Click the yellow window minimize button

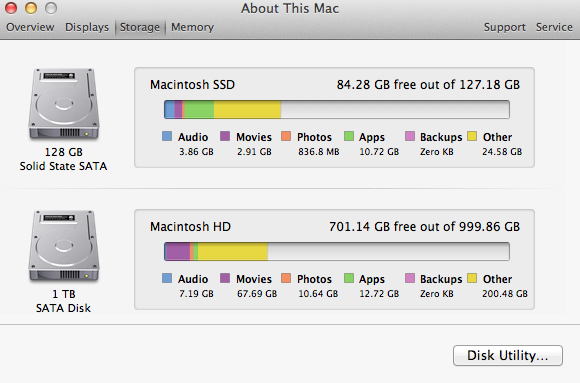(31, 8)
